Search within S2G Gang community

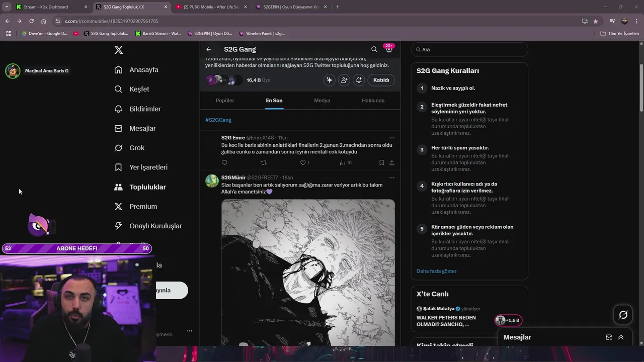374,49
